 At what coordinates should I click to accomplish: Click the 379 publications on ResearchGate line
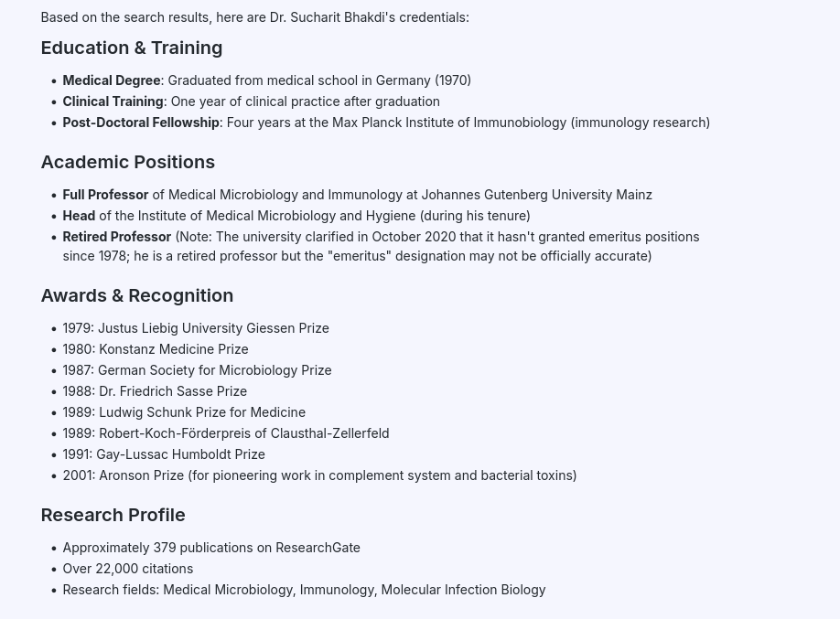click(x=211, y=548)
